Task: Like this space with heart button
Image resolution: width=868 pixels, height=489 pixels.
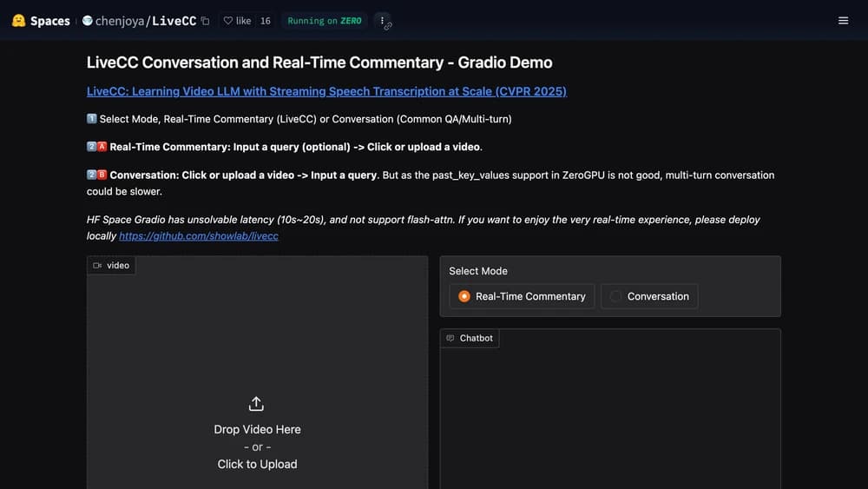Action: [x=237, y=21]
